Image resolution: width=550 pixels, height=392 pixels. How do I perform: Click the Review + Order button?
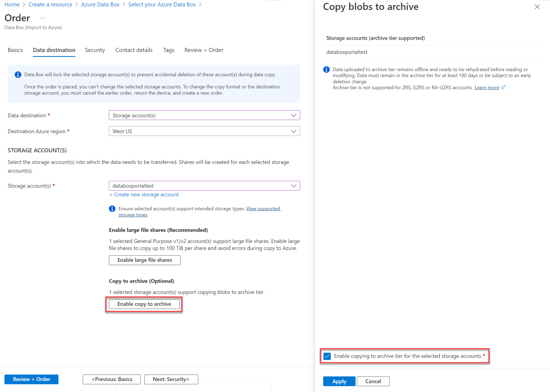(31, 379)
